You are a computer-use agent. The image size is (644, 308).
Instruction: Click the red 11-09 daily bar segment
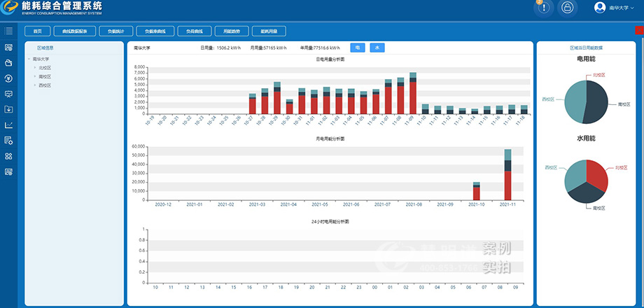(x=413, y=97)
